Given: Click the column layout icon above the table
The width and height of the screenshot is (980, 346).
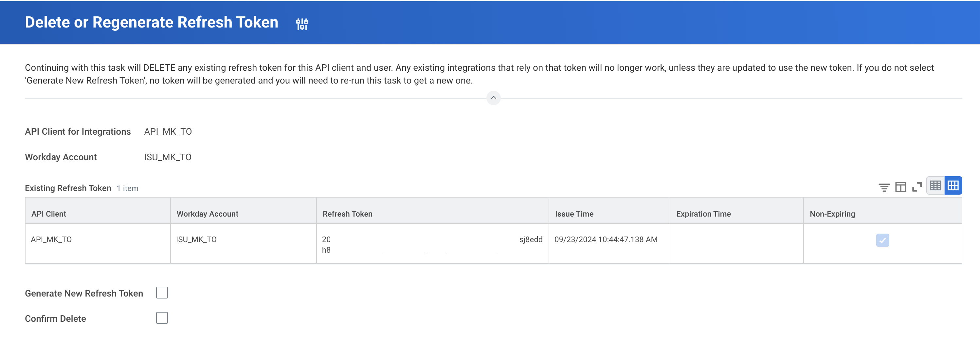Looking at the screenshot, I should pos(900,187).
